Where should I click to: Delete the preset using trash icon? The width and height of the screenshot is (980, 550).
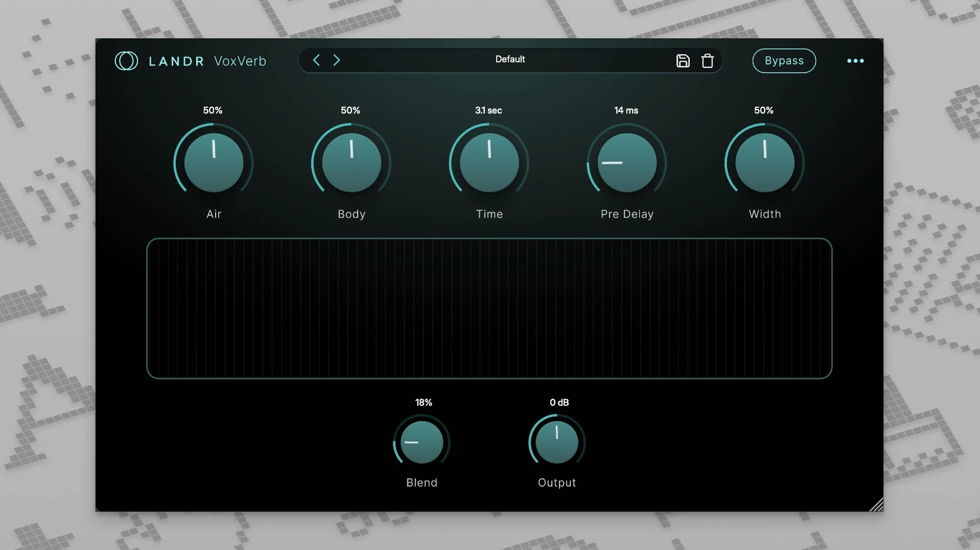click(707, 61)
